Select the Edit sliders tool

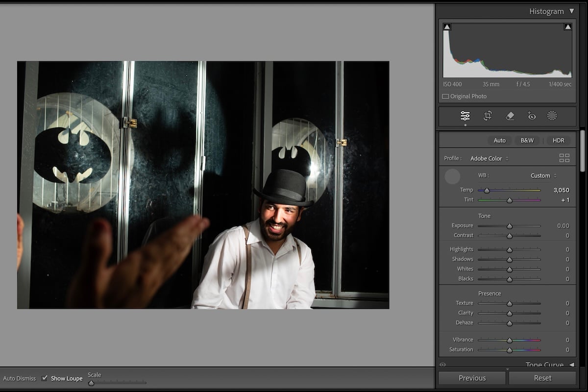tap(464, 116)
